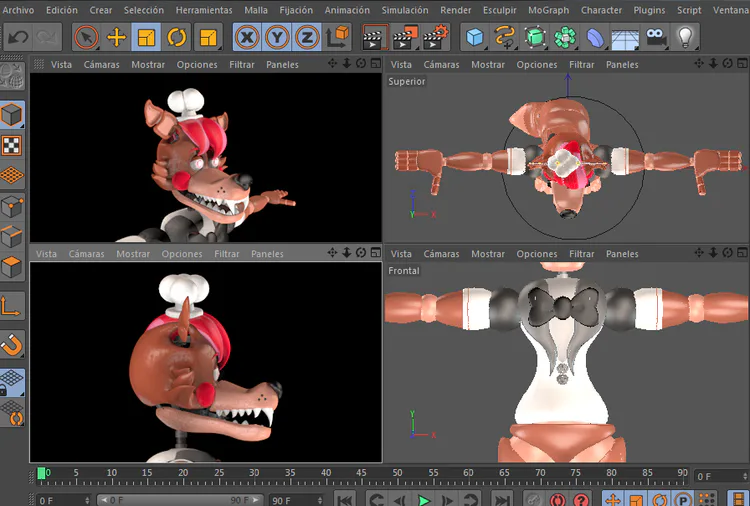The image size is (750, 506).
Task: Toggle the Y axis lock
Action: (x=277, y=37)
